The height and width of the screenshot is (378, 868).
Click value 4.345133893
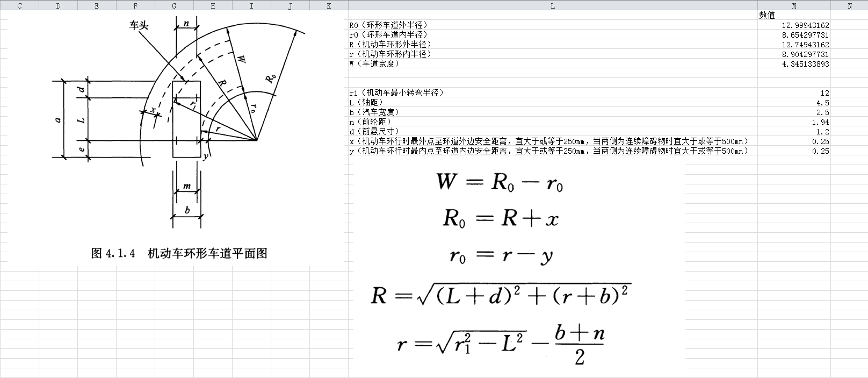[794, 64]
